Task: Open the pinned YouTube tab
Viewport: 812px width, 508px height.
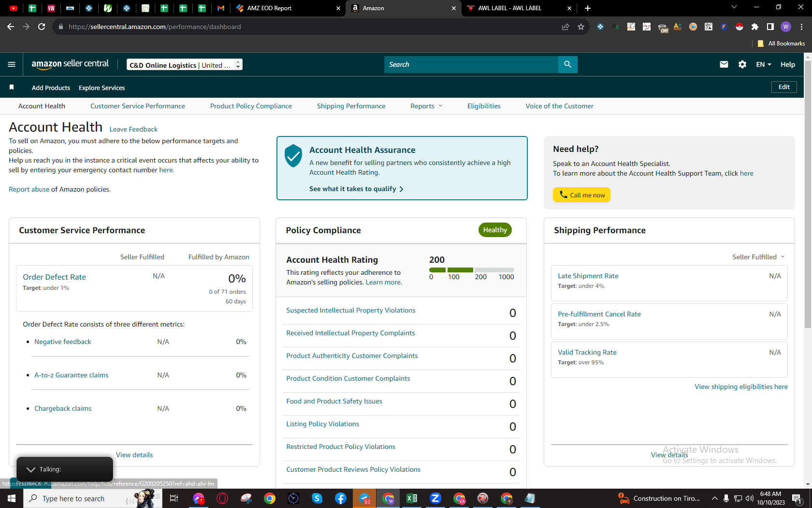Action: tap(14, 8)
